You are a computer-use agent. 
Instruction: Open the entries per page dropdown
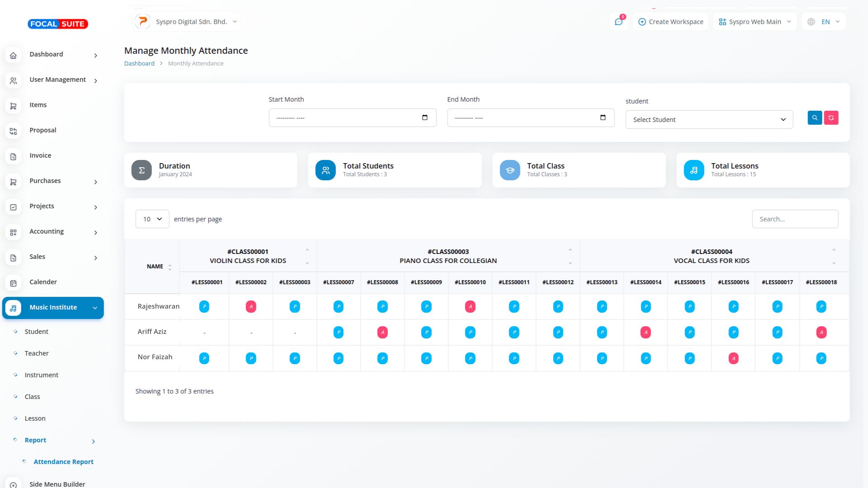152,219
